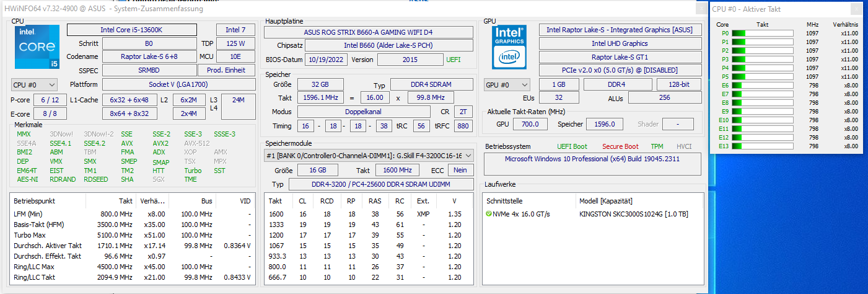Click the Raptor Lake-S 6+8 codename field
This screenshot has height=294, width=868.
pyautogui.click(x=149, y=56)
